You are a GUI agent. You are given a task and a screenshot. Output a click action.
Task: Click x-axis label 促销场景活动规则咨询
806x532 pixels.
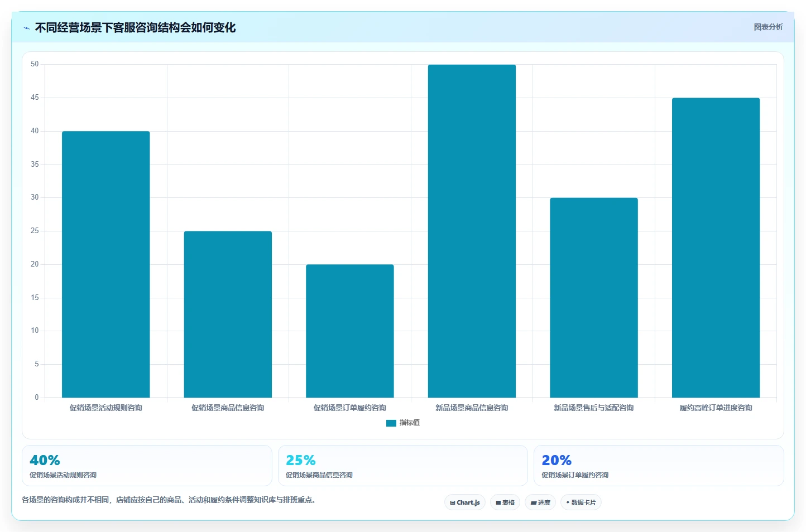[x=106, y=408]
